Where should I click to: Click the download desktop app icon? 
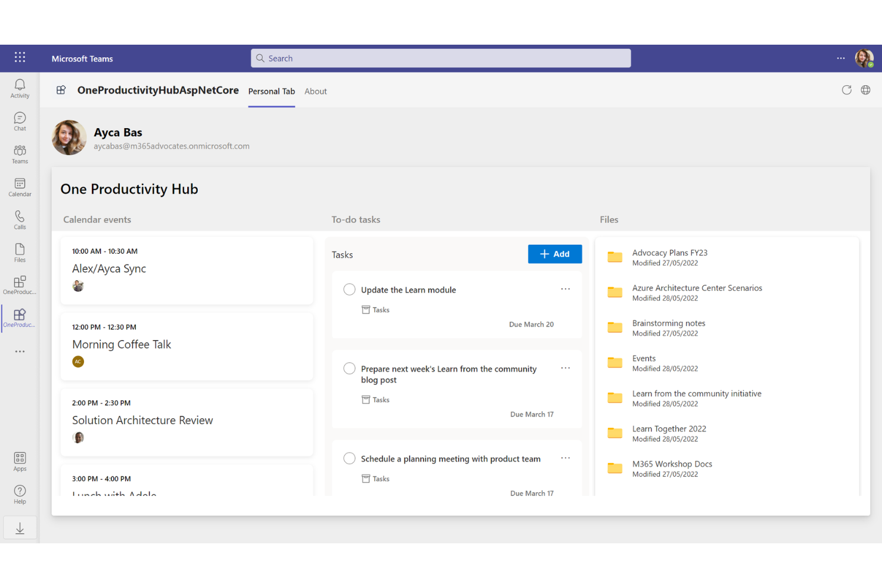(20, 528)
